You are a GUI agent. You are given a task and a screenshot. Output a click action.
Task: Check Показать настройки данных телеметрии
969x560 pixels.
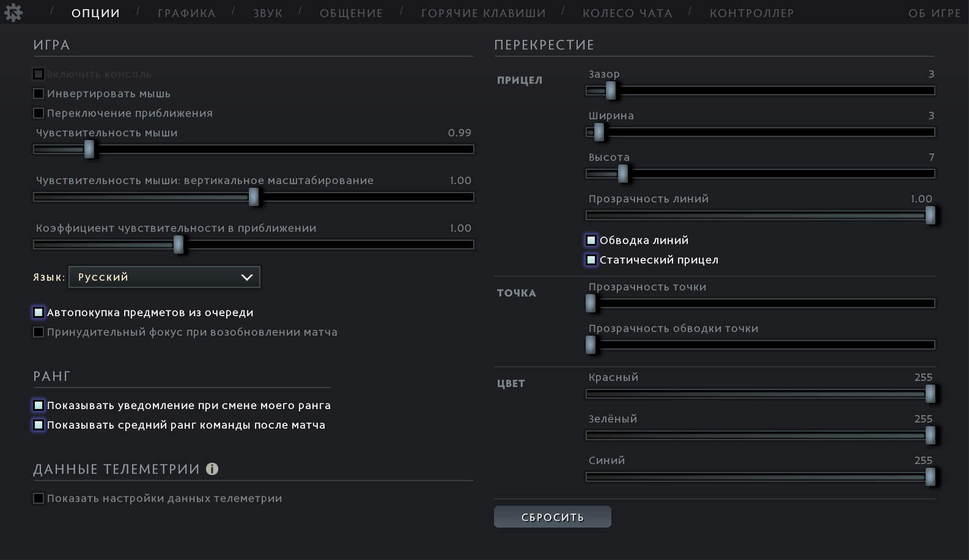(39, 498)
